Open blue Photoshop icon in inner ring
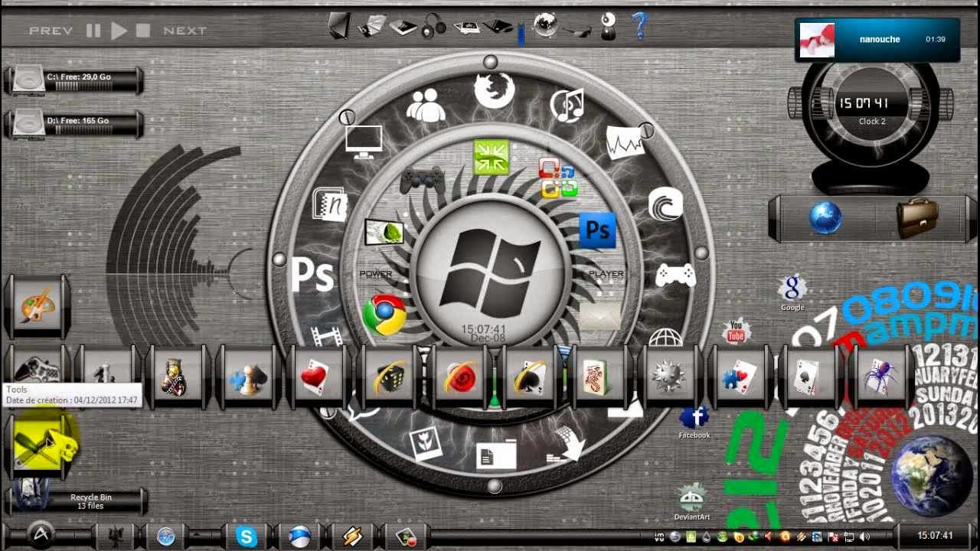The height and width of the screenshot is (551, 980). [597, 230]
